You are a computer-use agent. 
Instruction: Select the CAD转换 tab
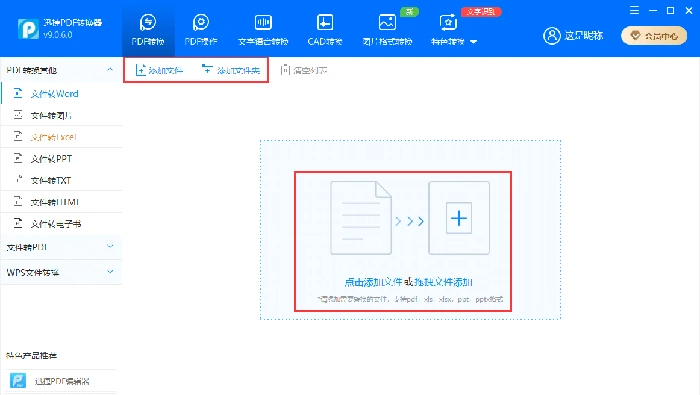[325, 30]
